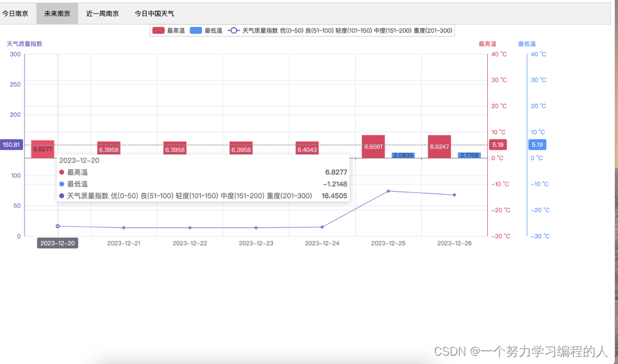Click the 150.81 axis pointer label
The width and height of the screenshot is (618, 364).
pyautogui.click(x=11, y=145)
